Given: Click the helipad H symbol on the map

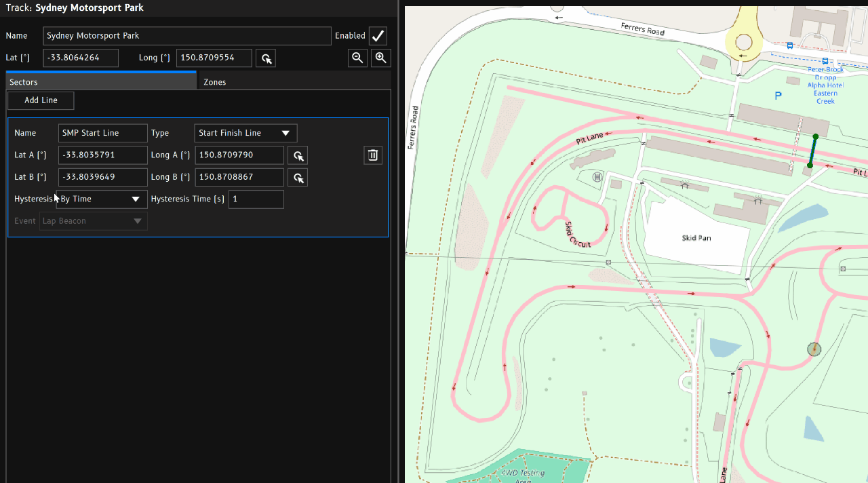Looking at the screenshot, I should click(597, 177).
